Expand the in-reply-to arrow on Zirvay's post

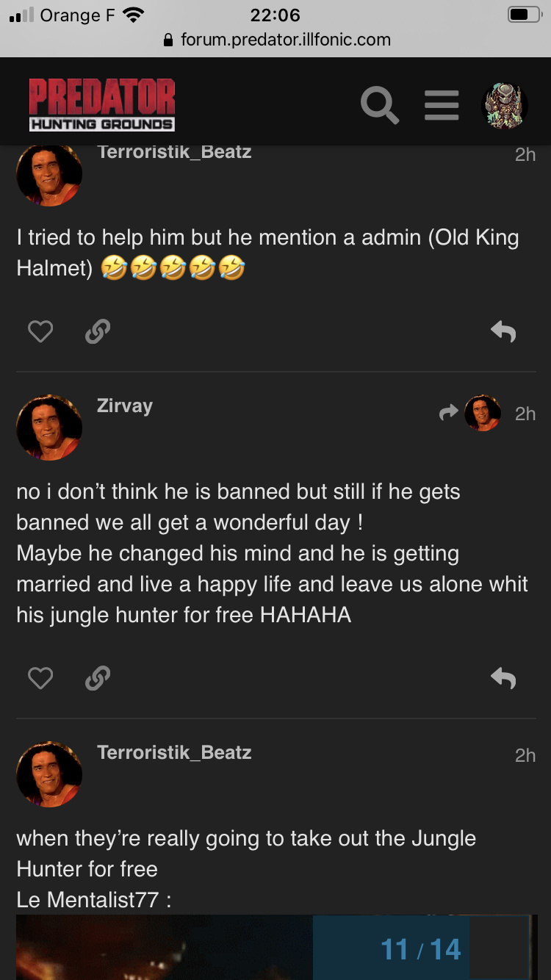coord(470,414)
